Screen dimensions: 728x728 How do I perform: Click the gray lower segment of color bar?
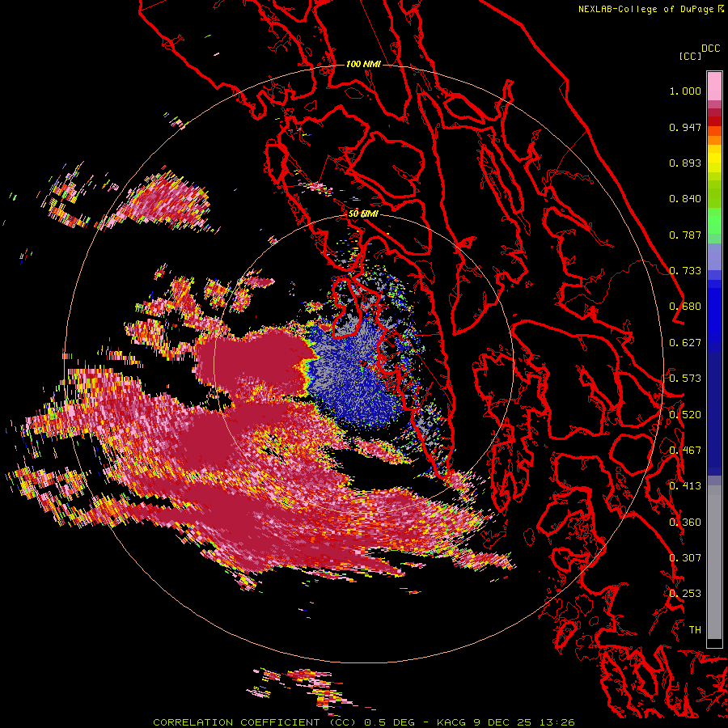point(714,562)
